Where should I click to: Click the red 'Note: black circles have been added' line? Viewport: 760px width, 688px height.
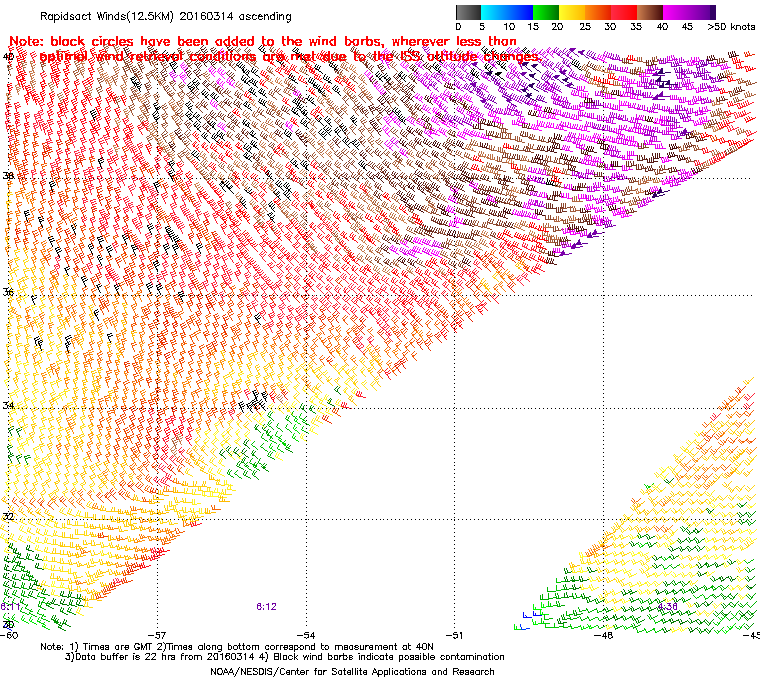[x=263, y=41]
